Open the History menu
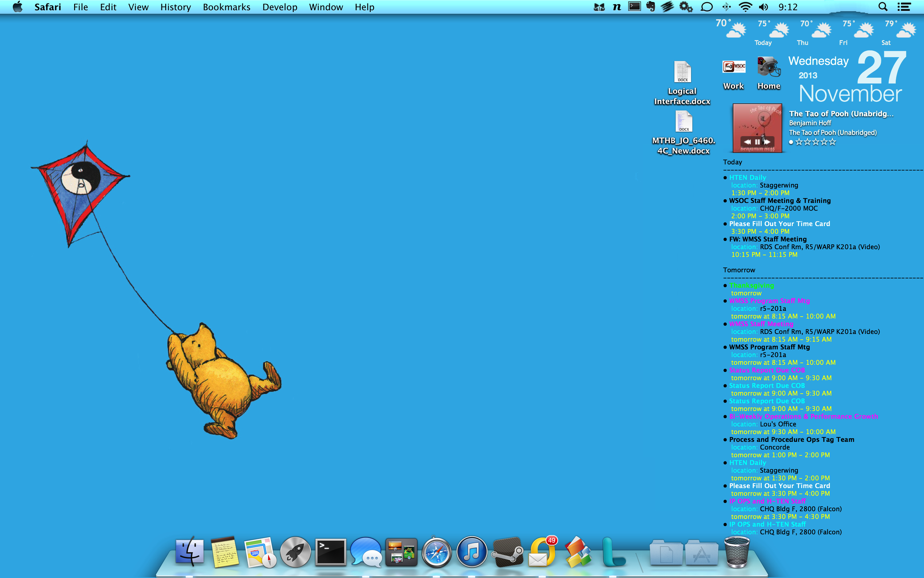Viewport: 924px width, 578px height. (175, 7)
